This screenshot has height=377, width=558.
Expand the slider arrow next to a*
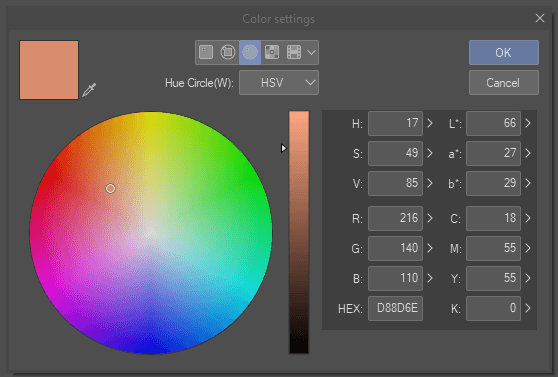click(x=528, y=153)
